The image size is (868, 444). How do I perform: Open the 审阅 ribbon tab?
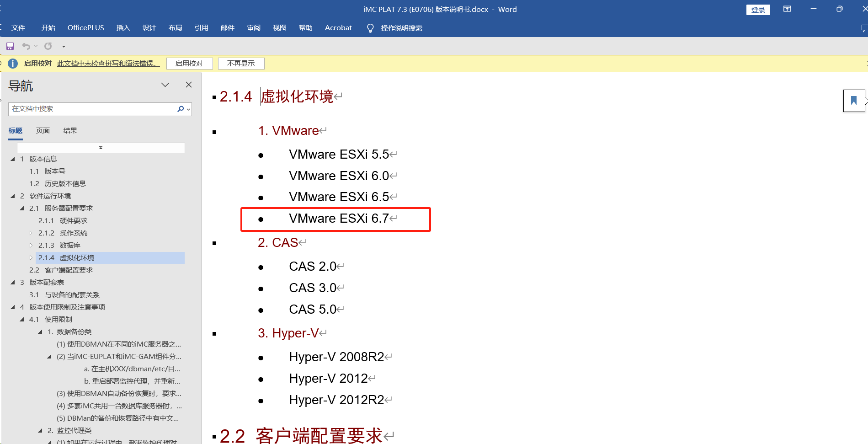click(x=254, y=28)
